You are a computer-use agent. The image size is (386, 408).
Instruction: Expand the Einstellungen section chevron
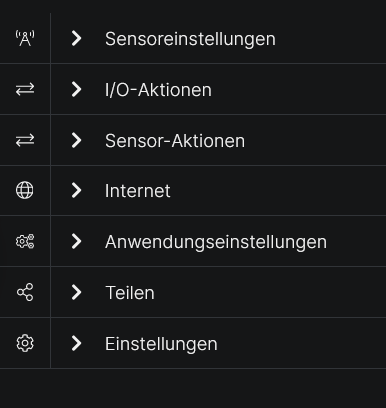click(76, 343)
